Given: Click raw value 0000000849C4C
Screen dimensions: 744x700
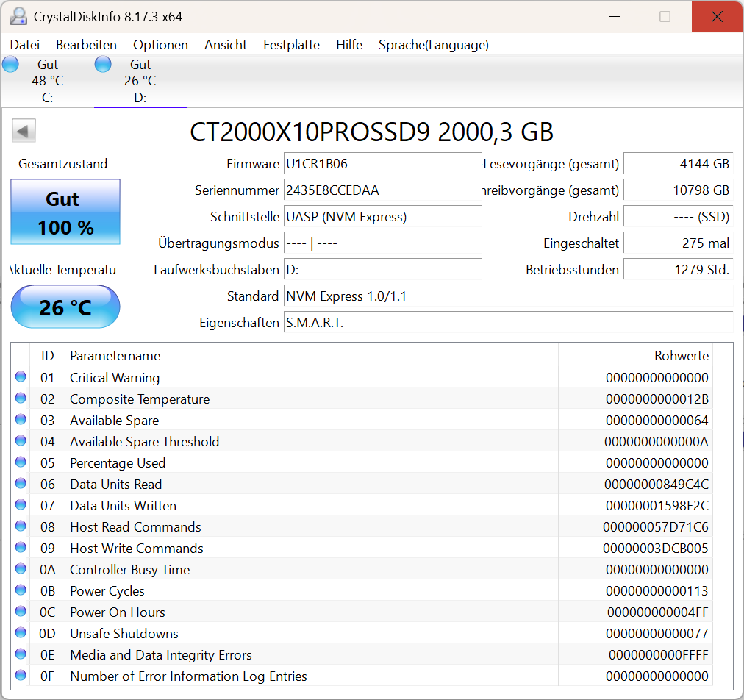Looking at the screenshot, I should (657, 484).
